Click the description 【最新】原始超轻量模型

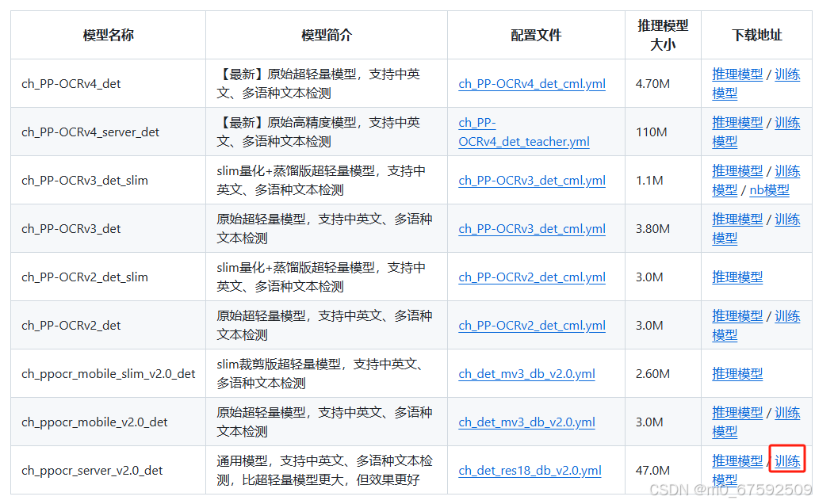[318, 84]
